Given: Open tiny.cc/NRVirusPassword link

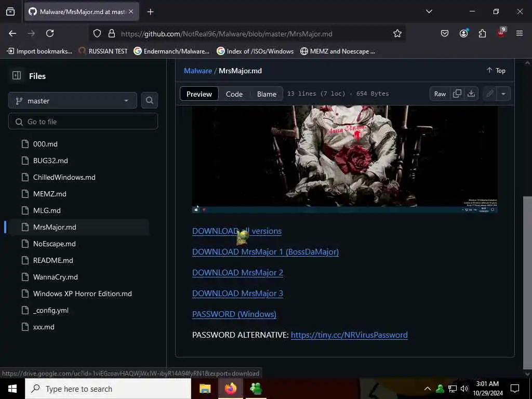Looking at the screenshot, I should coord(349,335).
